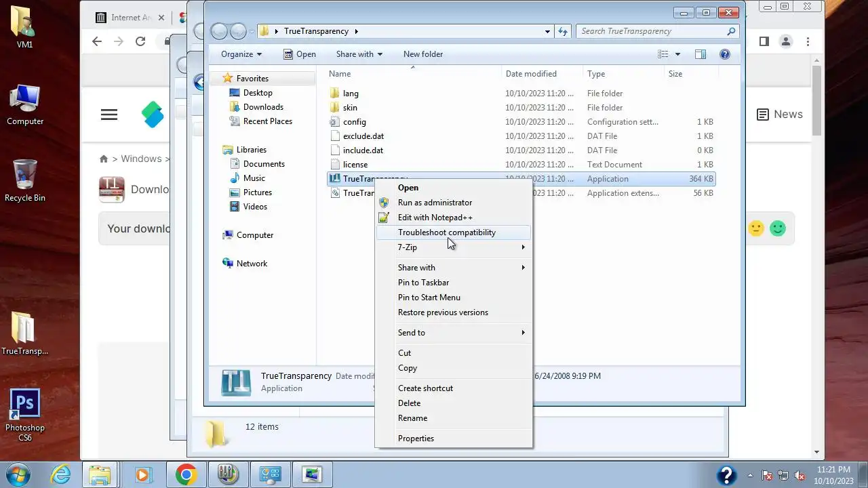Click the Search TrueTransparency field
The height and width of the screenshot is (488, 868).
pyautogui.click(x=658, y=31)
